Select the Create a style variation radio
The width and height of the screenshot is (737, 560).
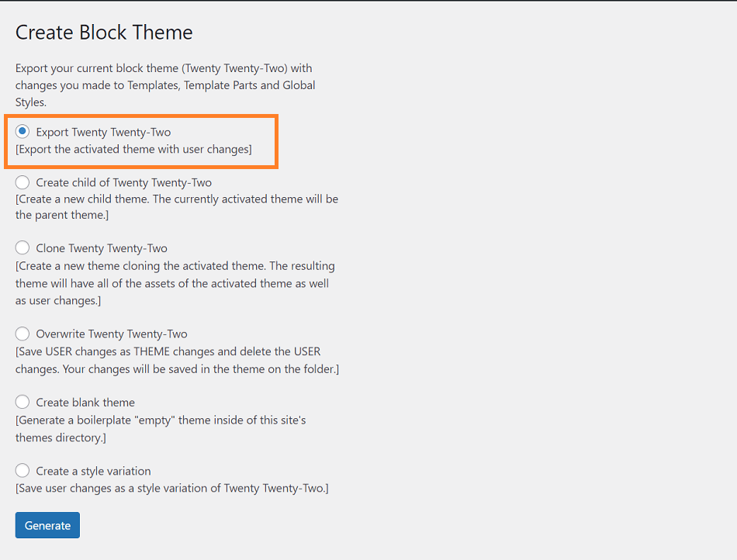[22, 470]
